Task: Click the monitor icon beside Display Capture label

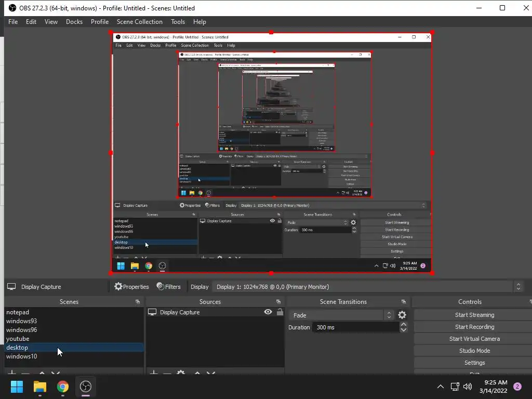Action: [x=11, y=287]
